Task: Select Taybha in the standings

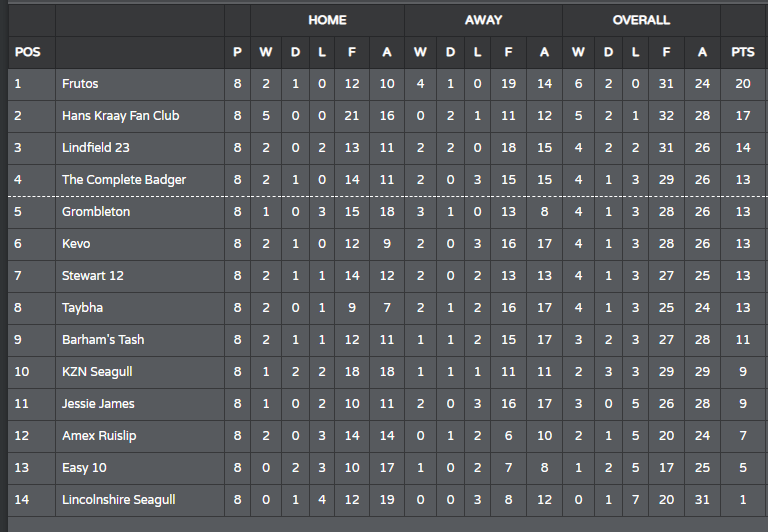Action: coord(82,308)
